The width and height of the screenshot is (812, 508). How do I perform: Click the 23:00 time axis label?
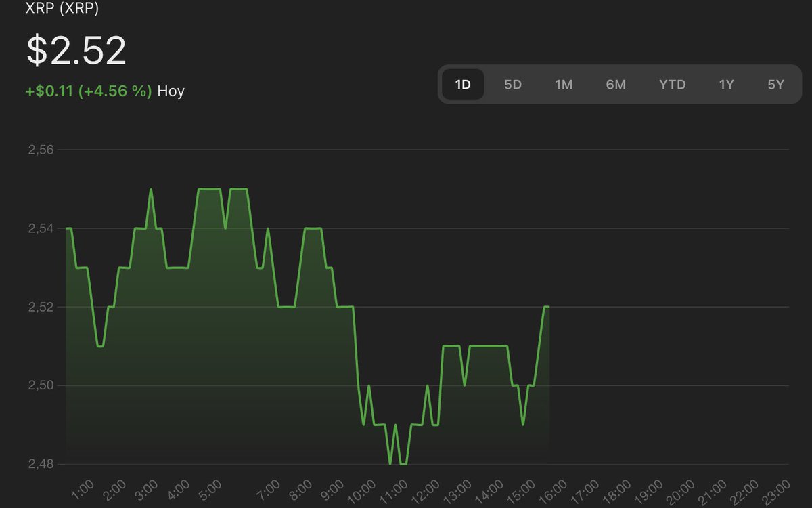[777, 491]
